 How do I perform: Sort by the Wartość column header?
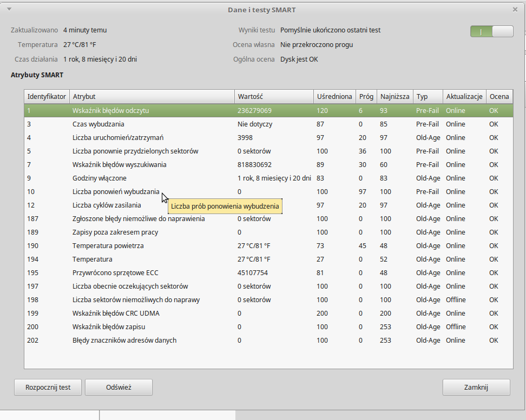coord(274,97)
